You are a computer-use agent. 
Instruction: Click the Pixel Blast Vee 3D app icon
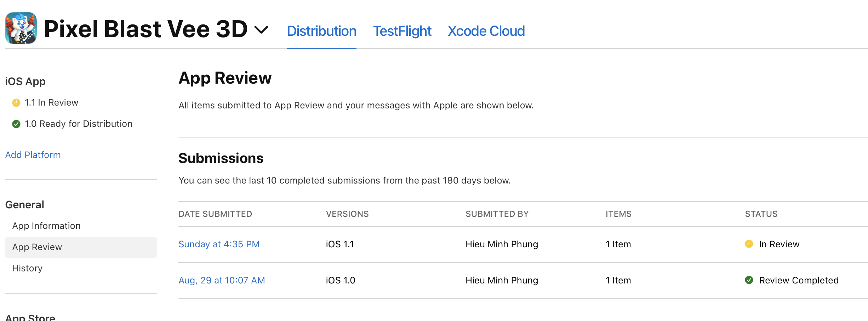[x=21, y=28]
